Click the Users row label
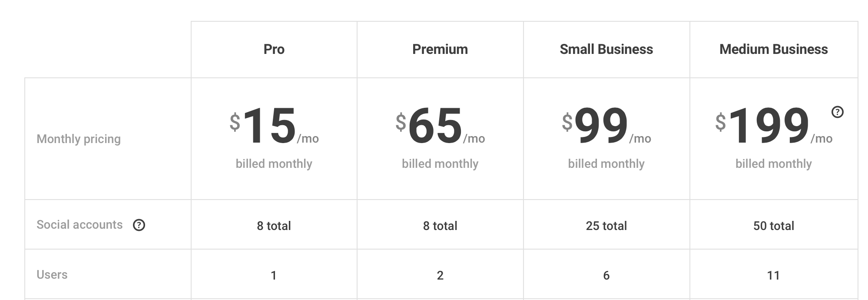This screenshot has width=868, height=300. (52, 275)
